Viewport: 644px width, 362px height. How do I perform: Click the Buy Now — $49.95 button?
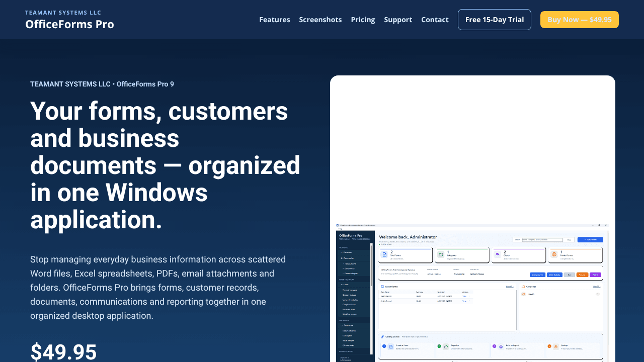click(x=580, y=20)
